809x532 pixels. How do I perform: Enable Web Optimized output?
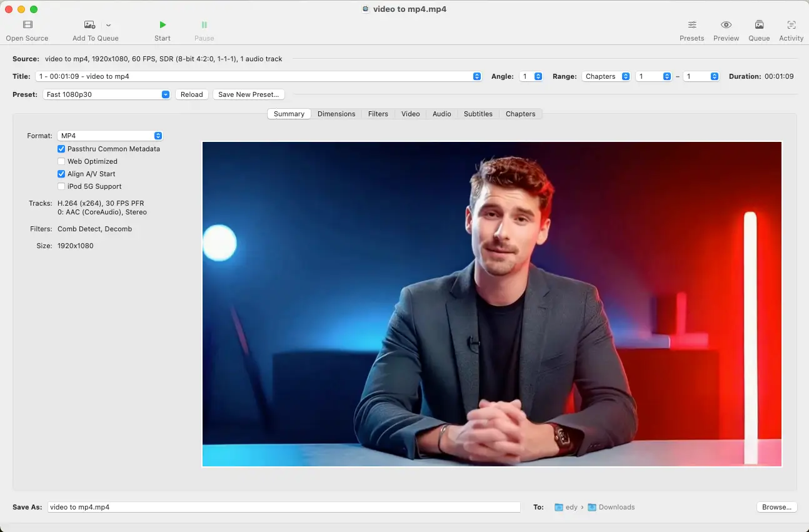61,161
